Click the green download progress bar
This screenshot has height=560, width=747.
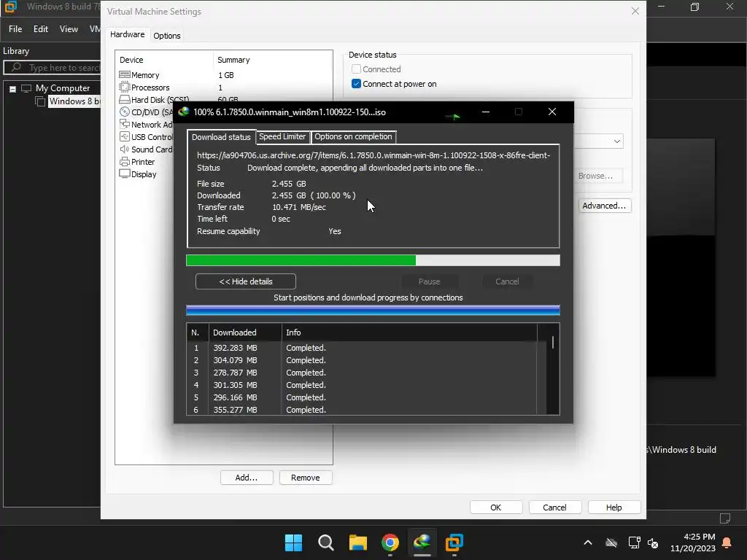click(x=373, y=260)
